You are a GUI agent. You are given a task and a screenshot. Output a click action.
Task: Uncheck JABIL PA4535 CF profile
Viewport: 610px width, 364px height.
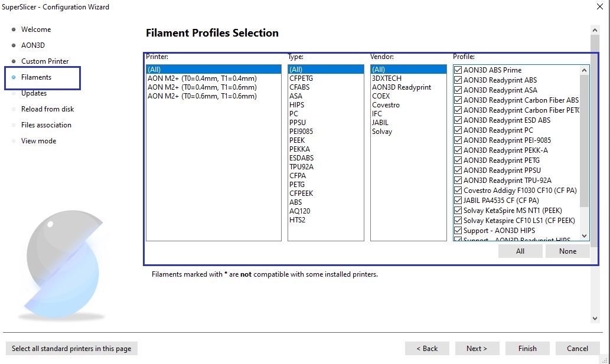pyautogui.click(x=458, y=201)
